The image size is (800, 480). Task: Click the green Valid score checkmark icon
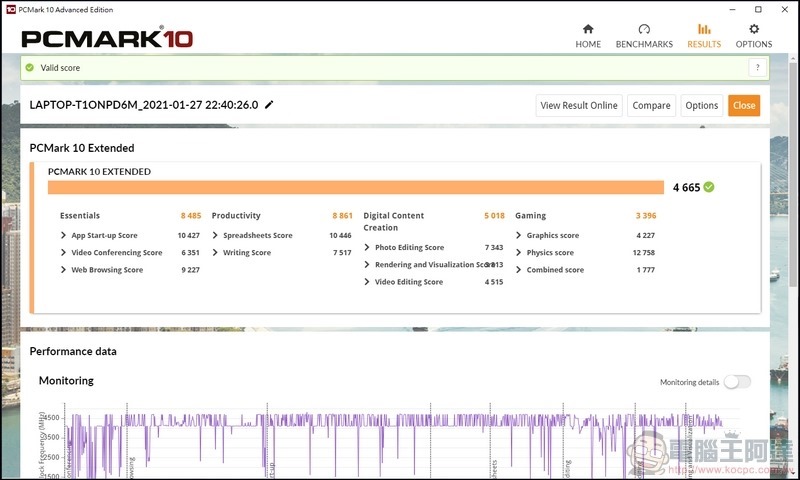[x=30, y=67]
